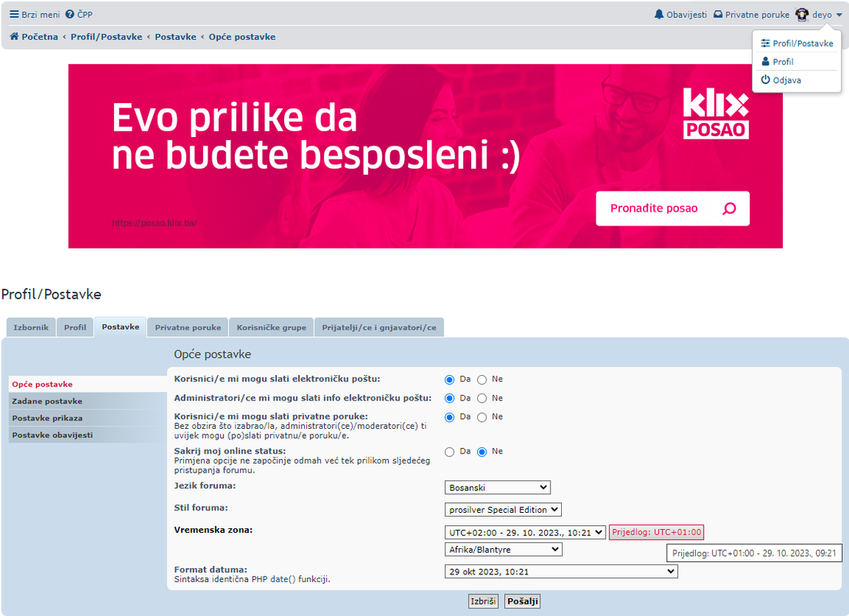
Task: Click Postavke in the breadcrumb
Action: coord(175,37)
